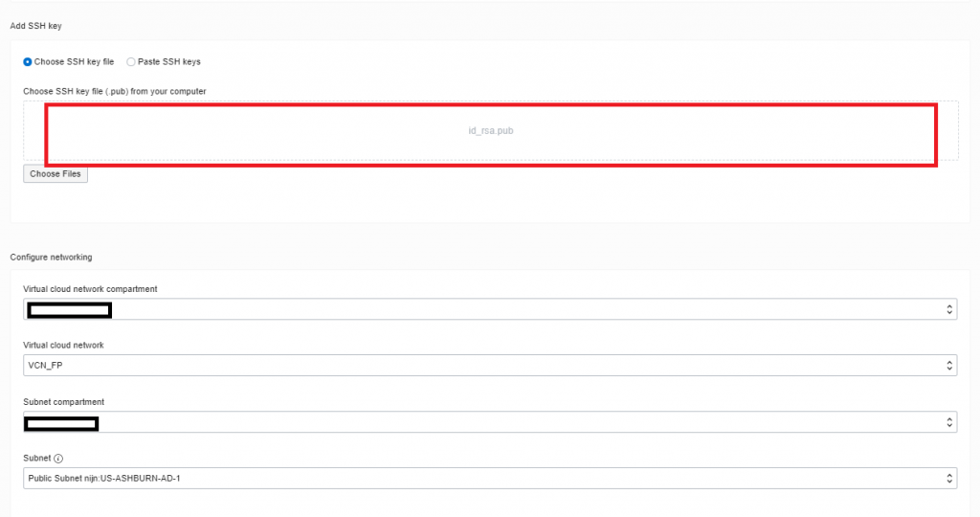Click the Virtual cloud network compartment label

tap(90, 289)
